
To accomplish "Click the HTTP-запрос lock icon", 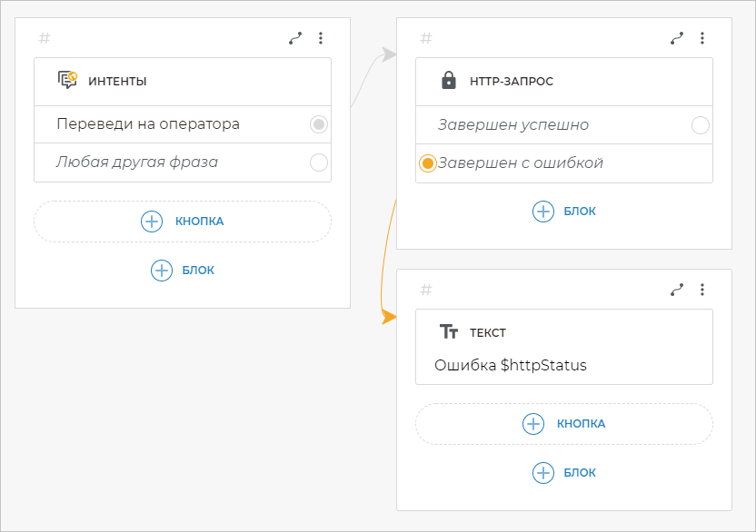I will 448,81.
